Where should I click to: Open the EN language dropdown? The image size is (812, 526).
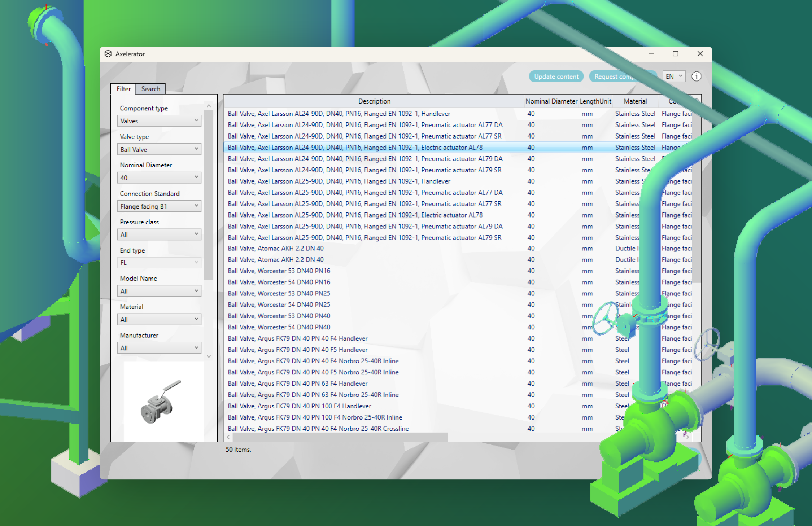point(673,76)
